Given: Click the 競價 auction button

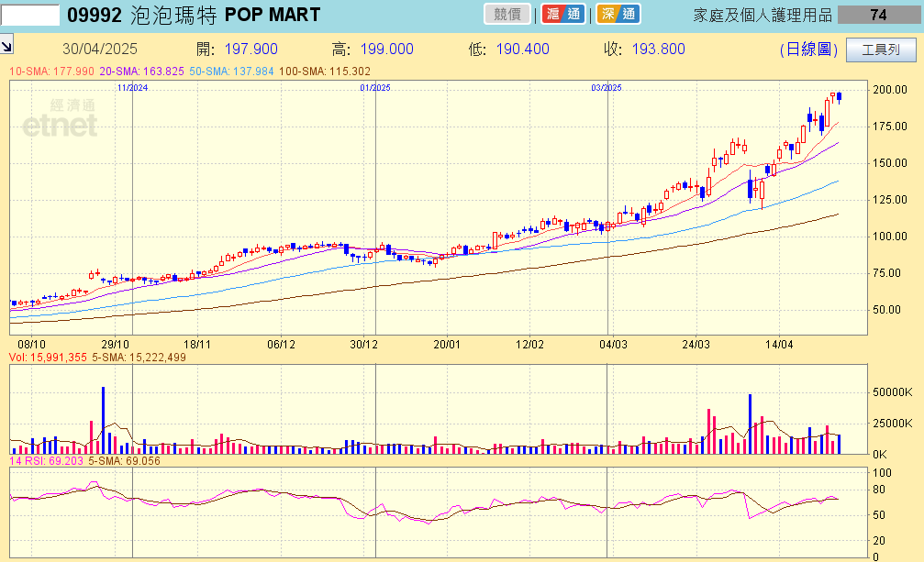Looking at the screenshot, I should pyautogui.click(x=507, y=14).
